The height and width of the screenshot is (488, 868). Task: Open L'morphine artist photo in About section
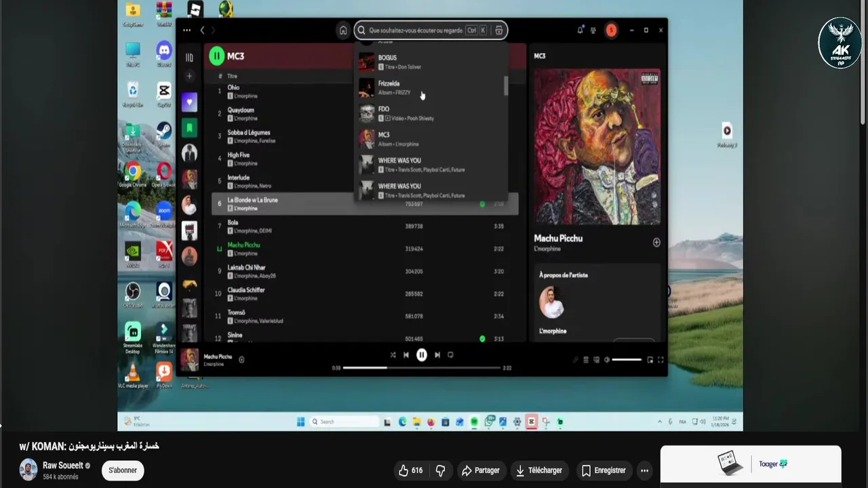coord(551,302)
